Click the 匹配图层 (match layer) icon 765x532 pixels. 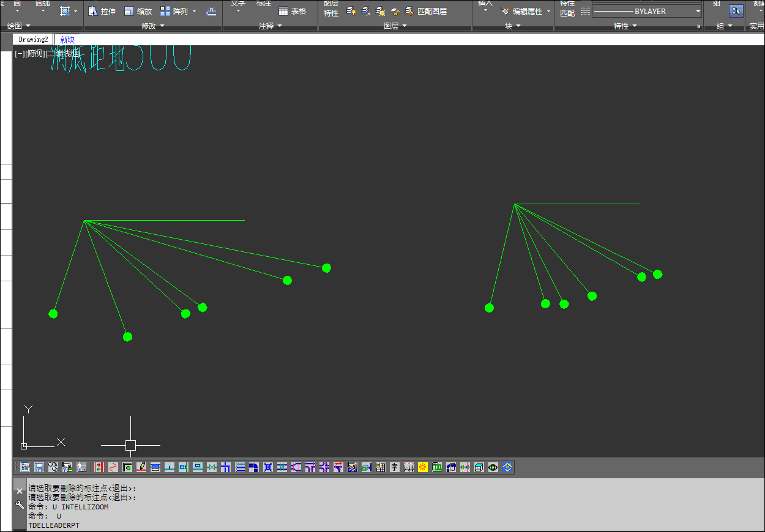426,11
